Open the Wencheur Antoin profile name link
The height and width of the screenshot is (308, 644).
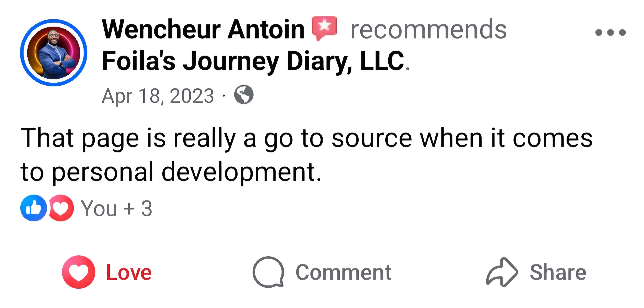pos(203,30)
